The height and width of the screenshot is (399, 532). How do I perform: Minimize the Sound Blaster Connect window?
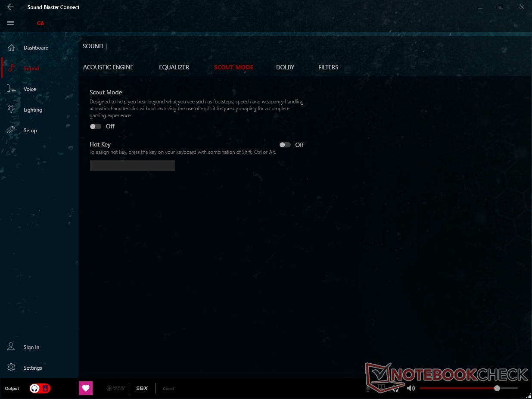click(481, 7)
